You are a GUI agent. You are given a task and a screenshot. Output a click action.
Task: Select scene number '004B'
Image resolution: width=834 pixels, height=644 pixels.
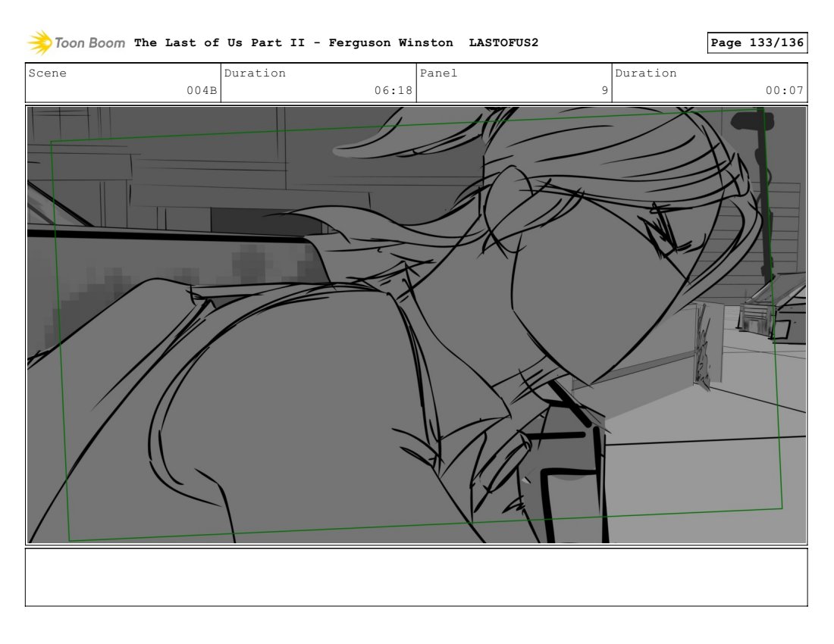pyautogui.click(x=202, y=90)
